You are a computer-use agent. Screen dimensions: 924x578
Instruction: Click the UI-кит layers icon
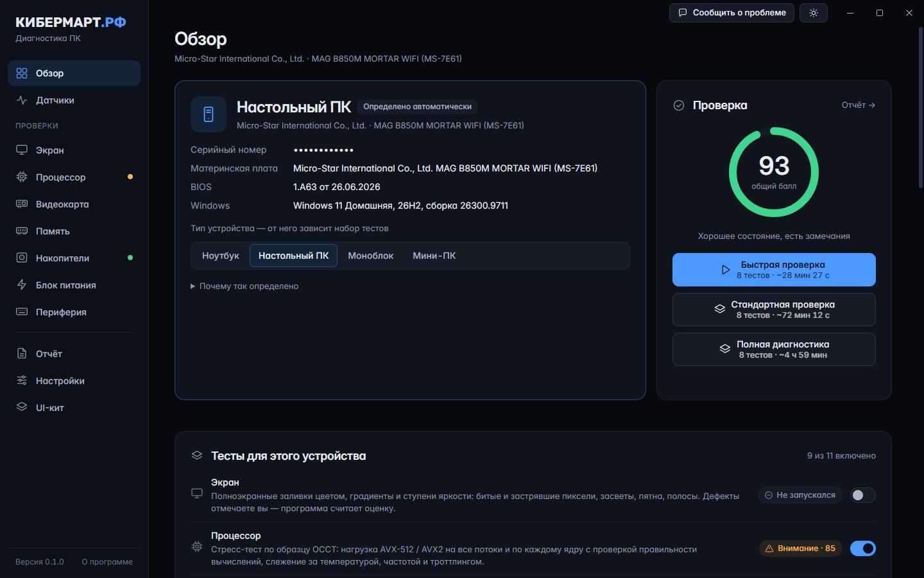(x=22, y=408)
